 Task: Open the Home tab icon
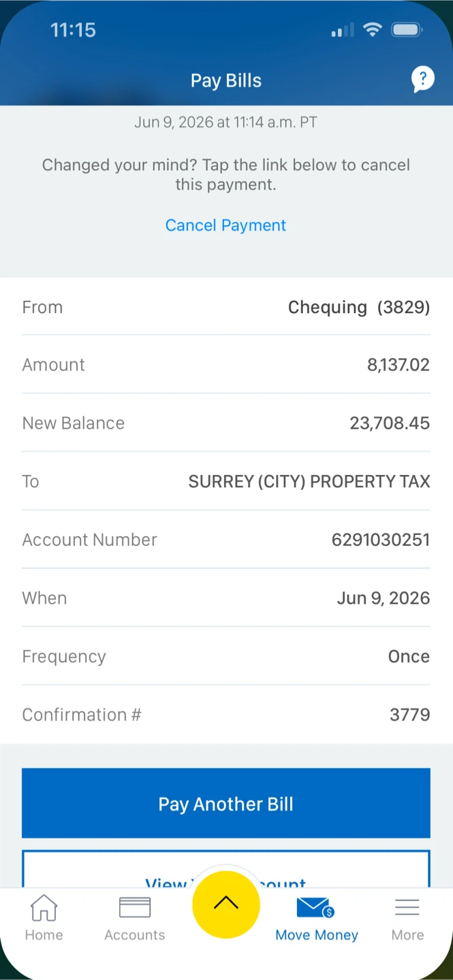pos(44,908)
